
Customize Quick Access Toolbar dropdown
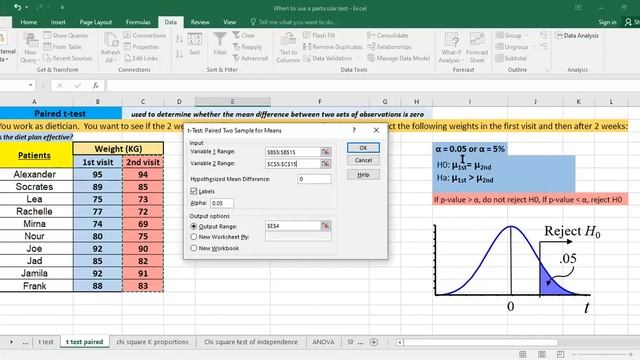pyautogui.click(x=62, y=8)
